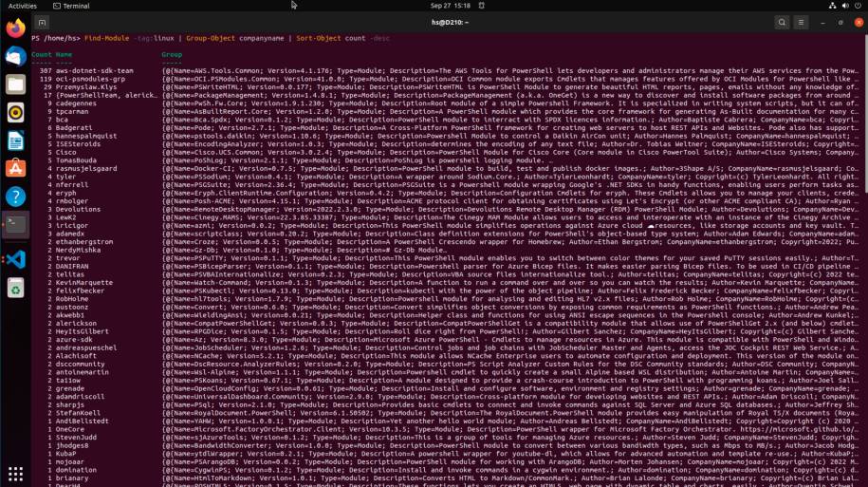Open Rhythmbox music player

click(x=15, y=112)
